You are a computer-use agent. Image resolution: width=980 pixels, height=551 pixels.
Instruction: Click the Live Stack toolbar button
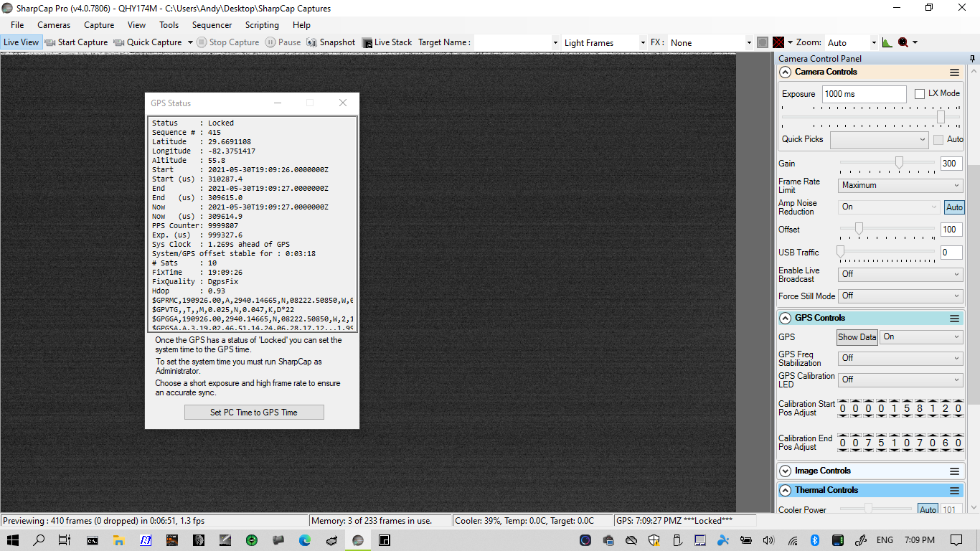[387, 42]
